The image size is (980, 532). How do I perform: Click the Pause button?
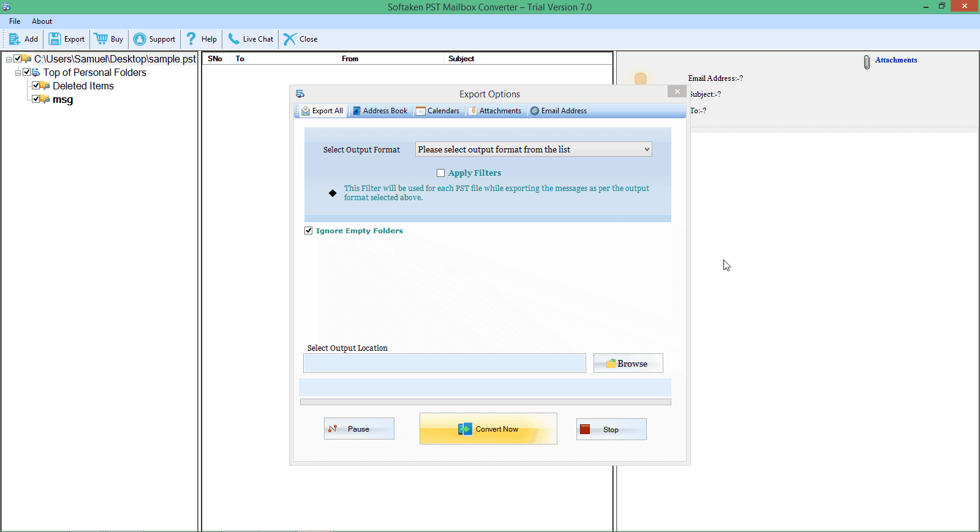tap(359, 429)
